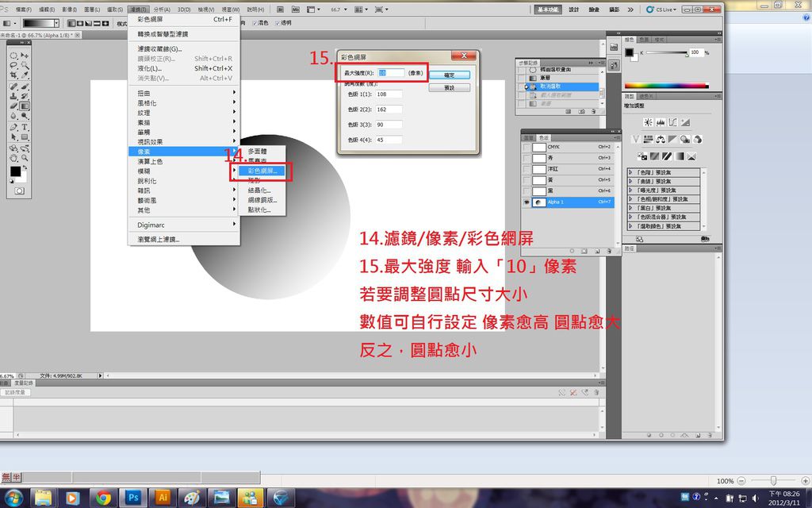Select the Hand tool

(13, 158)
